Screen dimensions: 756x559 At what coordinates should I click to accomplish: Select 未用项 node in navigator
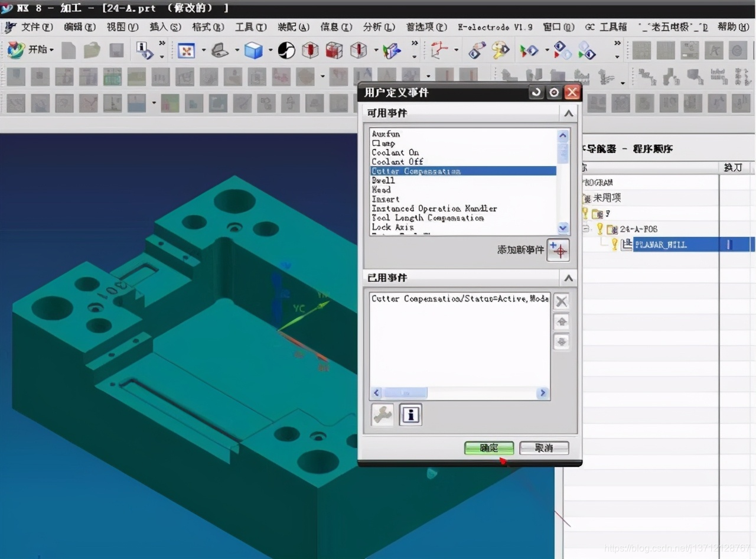click(607, 198)
